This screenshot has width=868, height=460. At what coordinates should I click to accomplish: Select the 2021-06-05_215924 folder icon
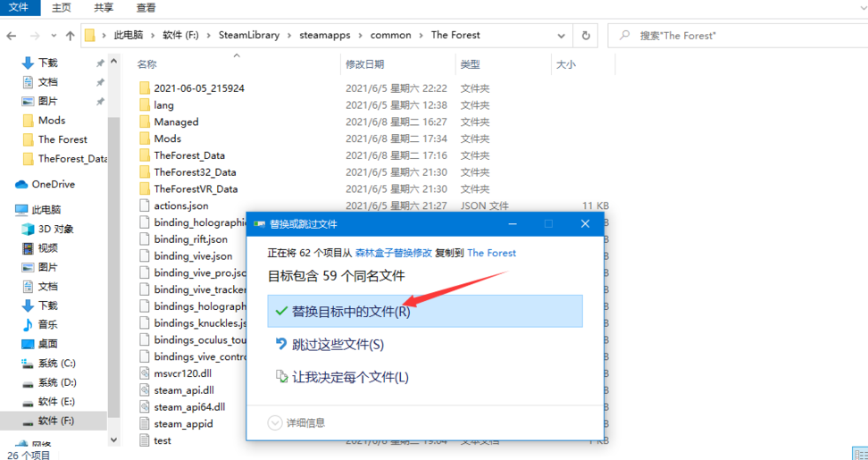(x=145, y=88)
